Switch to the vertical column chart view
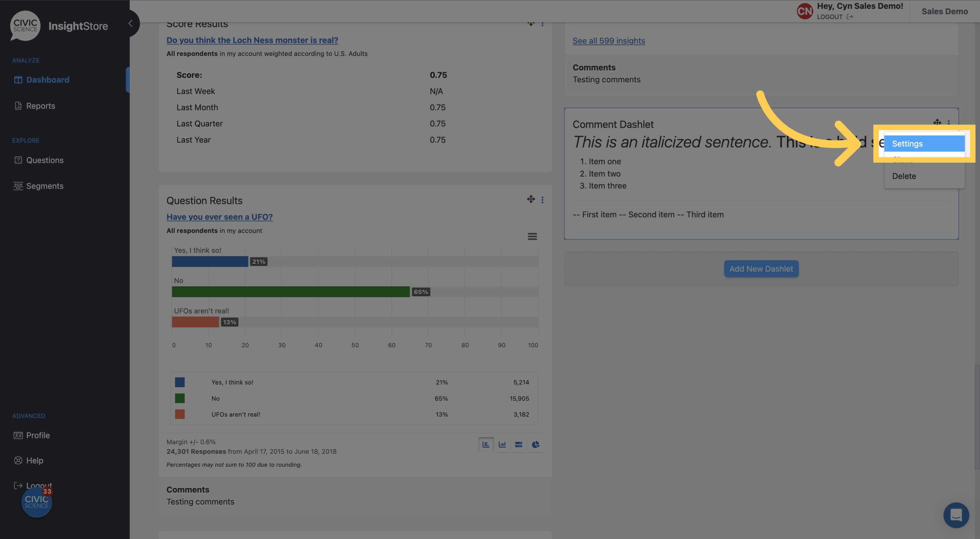 pyautogui.click(x=502, y=444)
